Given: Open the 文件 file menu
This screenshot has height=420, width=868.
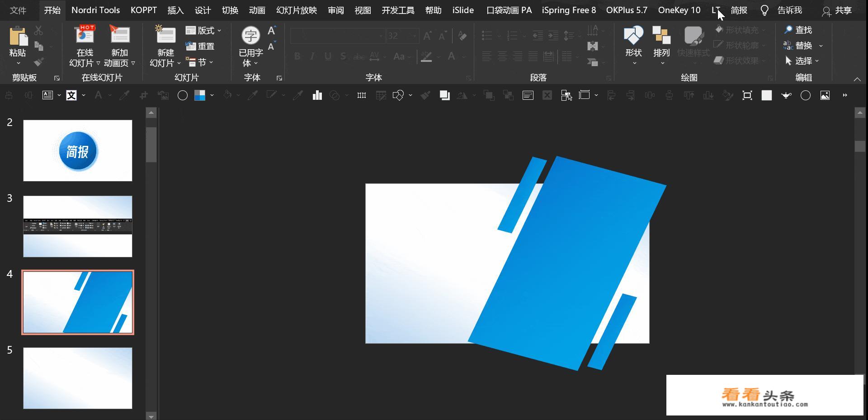Looking at the screenshot, I should click(x=18, y=10).
